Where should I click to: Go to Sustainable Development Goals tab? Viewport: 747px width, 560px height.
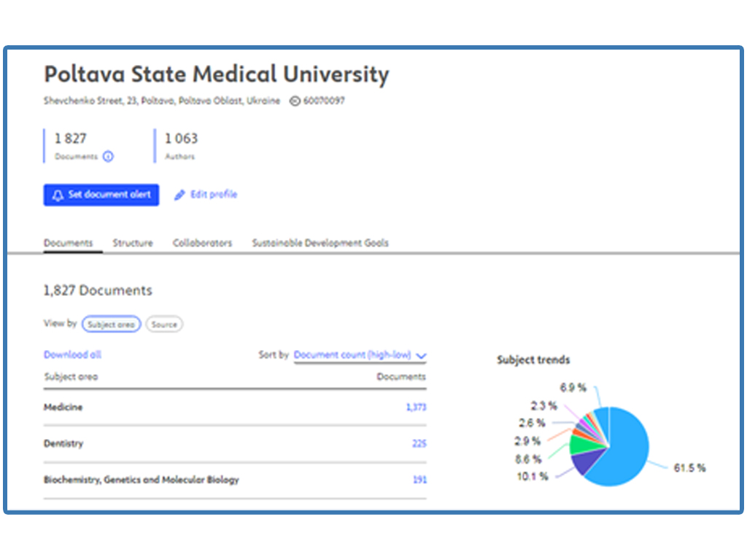pyautogui.click(x=320, y=243)
